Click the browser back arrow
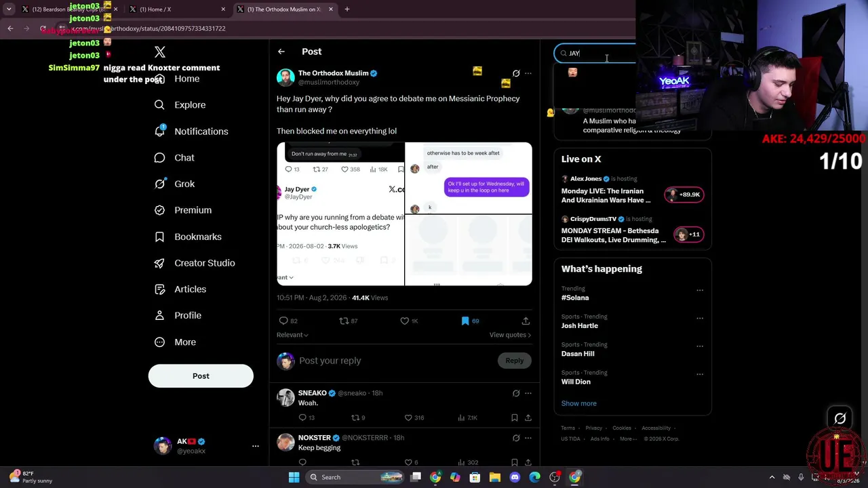 point(10,28)
